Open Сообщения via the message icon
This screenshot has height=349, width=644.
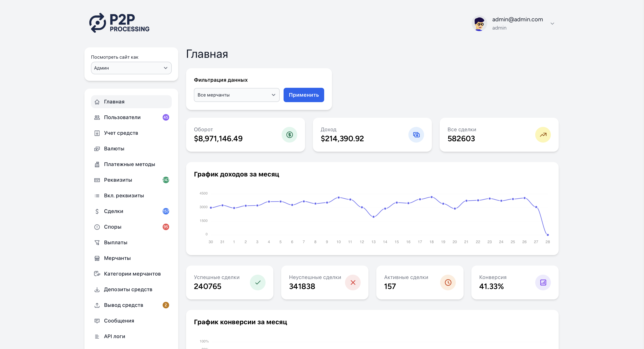pyautogui.click(x=97, y=321)
